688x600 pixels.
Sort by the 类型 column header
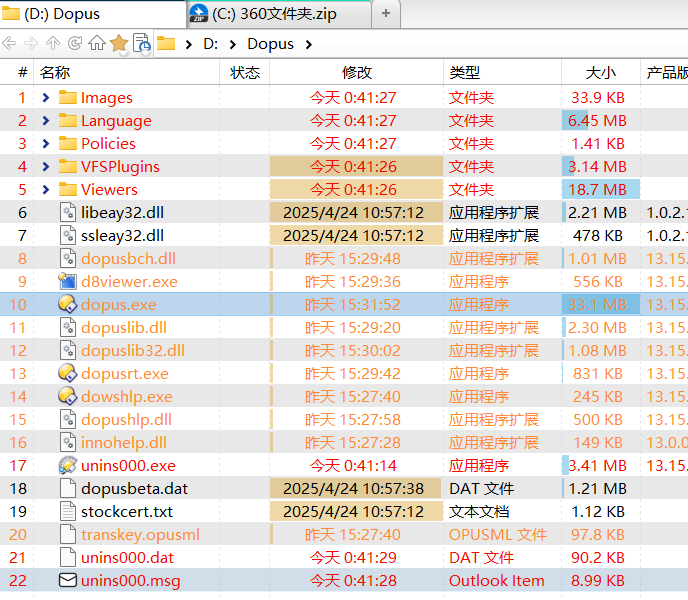[502, 72]
